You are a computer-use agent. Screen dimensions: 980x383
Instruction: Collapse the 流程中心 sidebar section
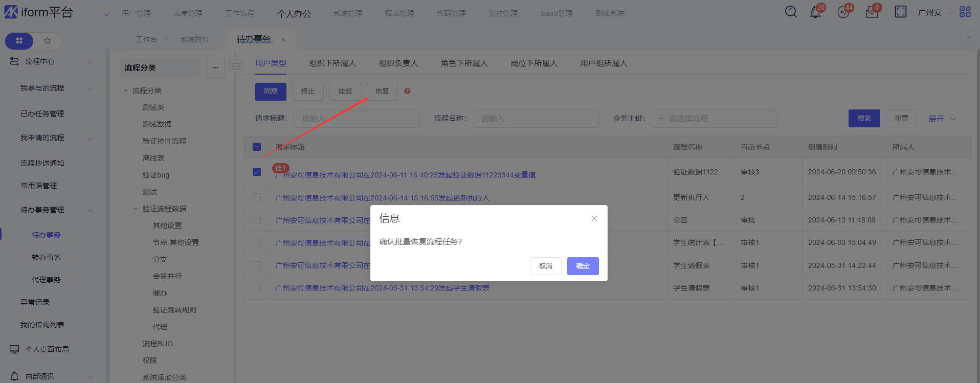pyautogui.click(x=91, y=62)
